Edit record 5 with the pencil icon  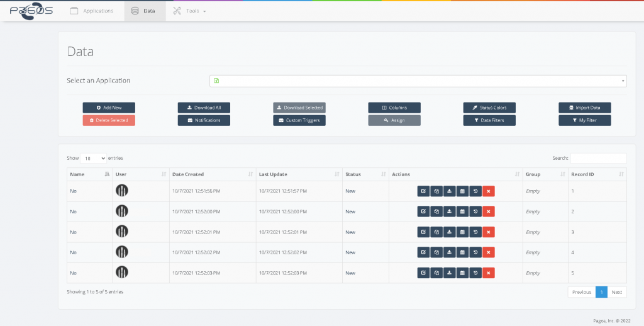pyautogui.click(x=423, y=273)
